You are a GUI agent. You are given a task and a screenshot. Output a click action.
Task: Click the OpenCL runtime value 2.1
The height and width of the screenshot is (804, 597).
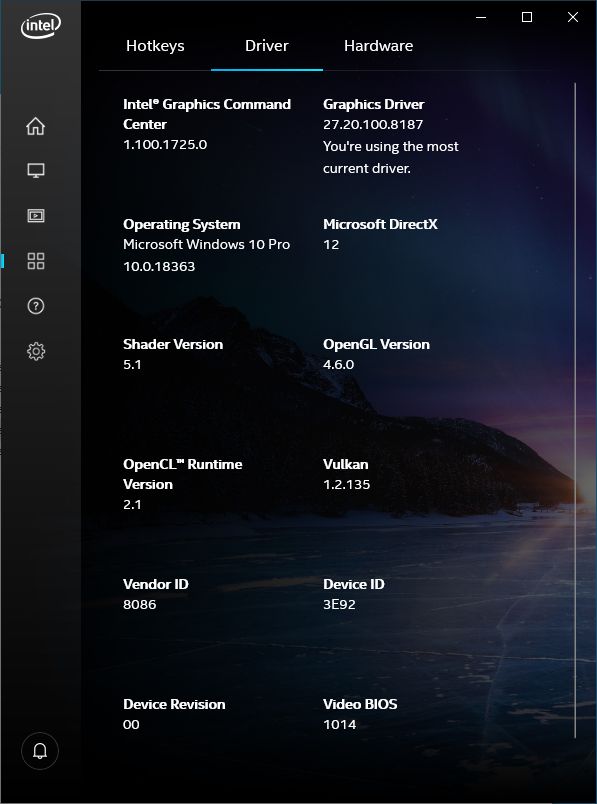click(x=132, y=505)
